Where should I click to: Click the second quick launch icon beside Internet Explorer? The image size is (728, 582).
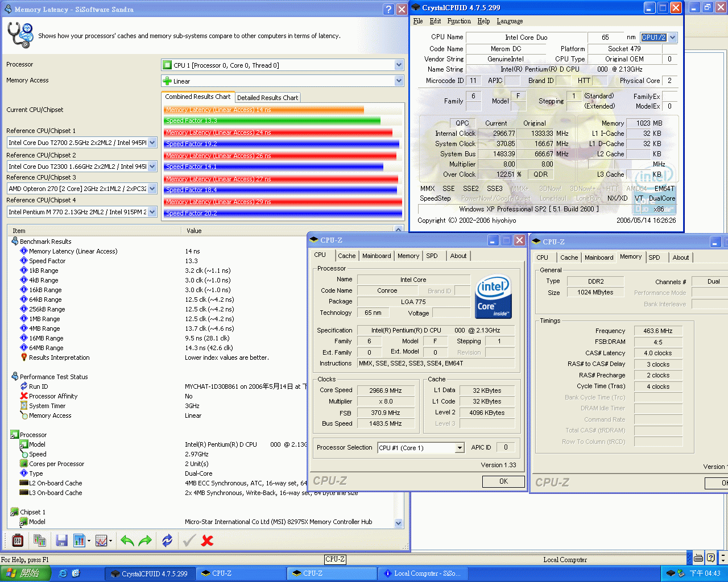coord(76,573)
